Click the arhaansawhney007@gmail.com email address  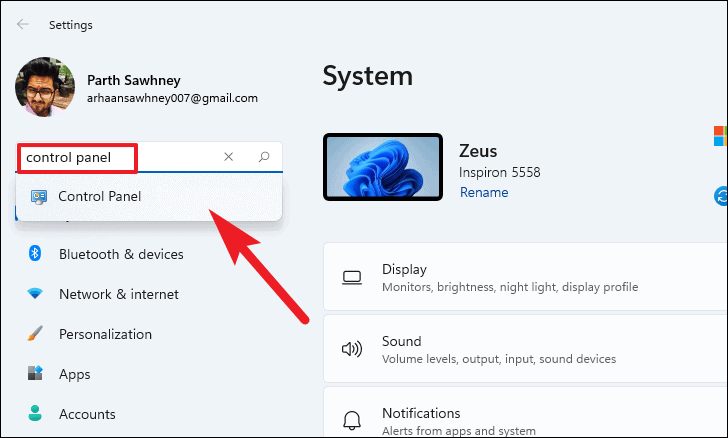click(x=172, y=98)
